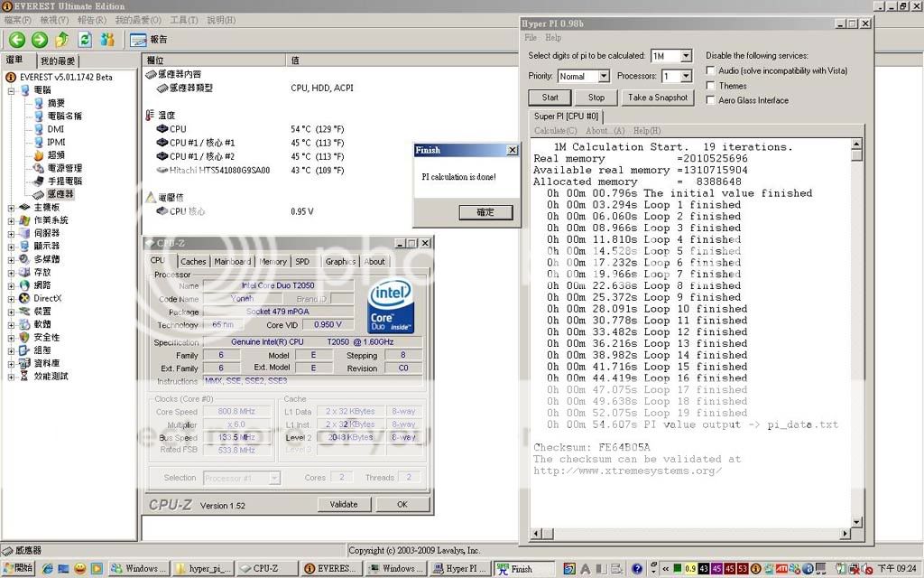Open the Processors count dropdown

686,76
